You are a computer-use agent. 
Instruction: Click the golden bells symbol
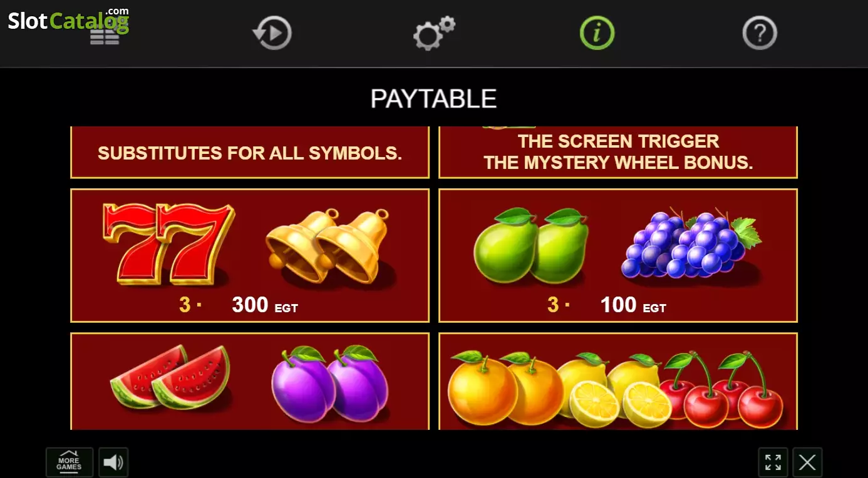(x=328, y=246)
